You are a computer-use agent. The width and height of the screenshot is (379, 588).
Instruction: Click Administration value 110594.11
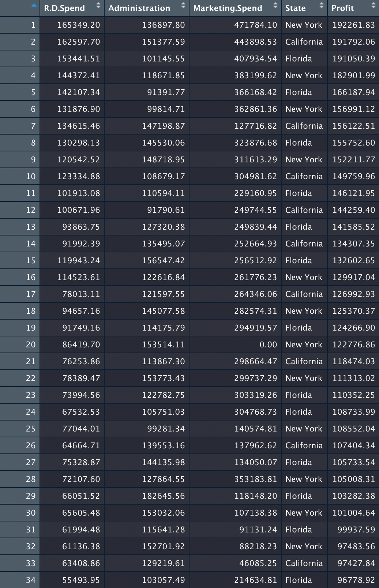pyautogui.click(x=164, y=193)
